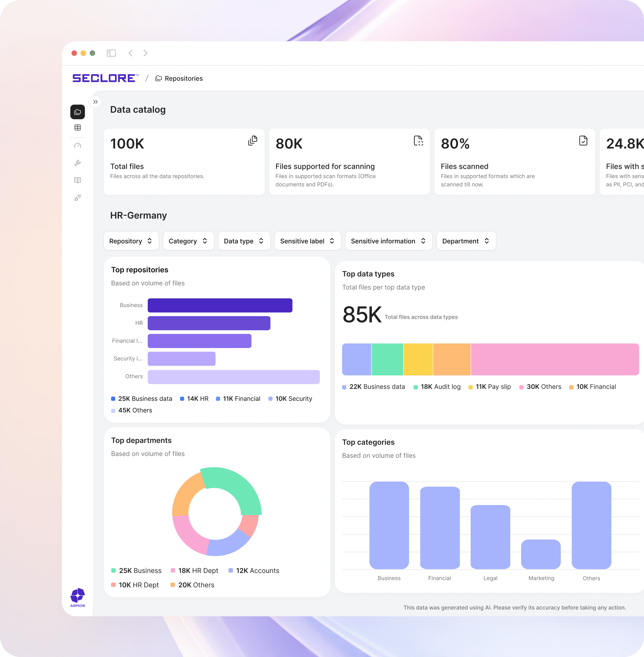
Task: Open the gauge dashboard sidebar icon
Action: pyautogui.click(x=78, y=146)
